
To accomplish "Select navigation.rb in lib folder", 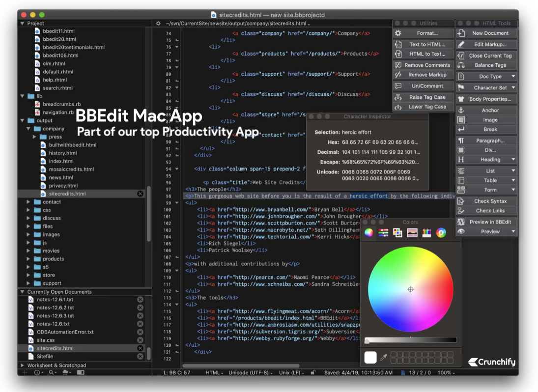I will 58,112.
